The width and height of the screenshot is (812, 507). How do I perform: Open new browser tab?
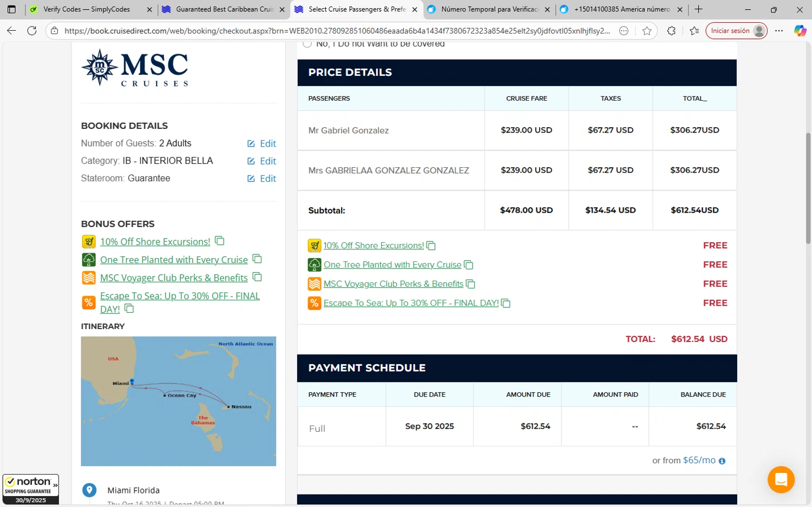698,9
